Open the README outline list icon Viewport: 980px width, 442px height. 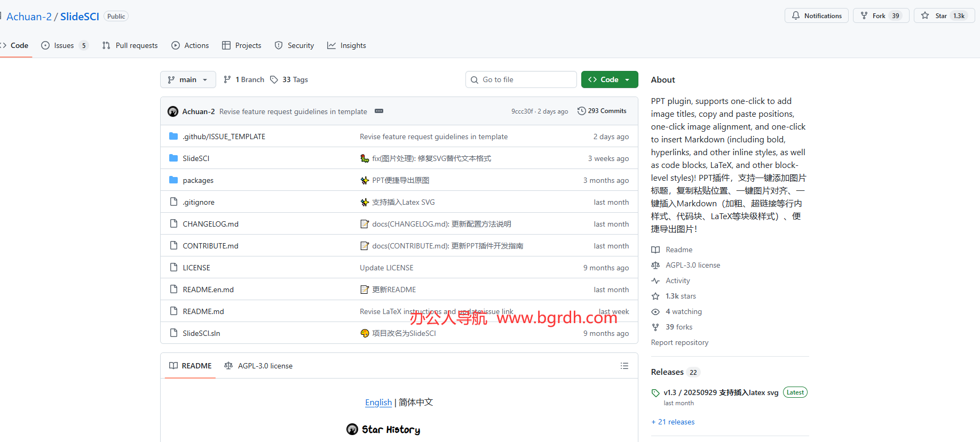coord(624,366)
